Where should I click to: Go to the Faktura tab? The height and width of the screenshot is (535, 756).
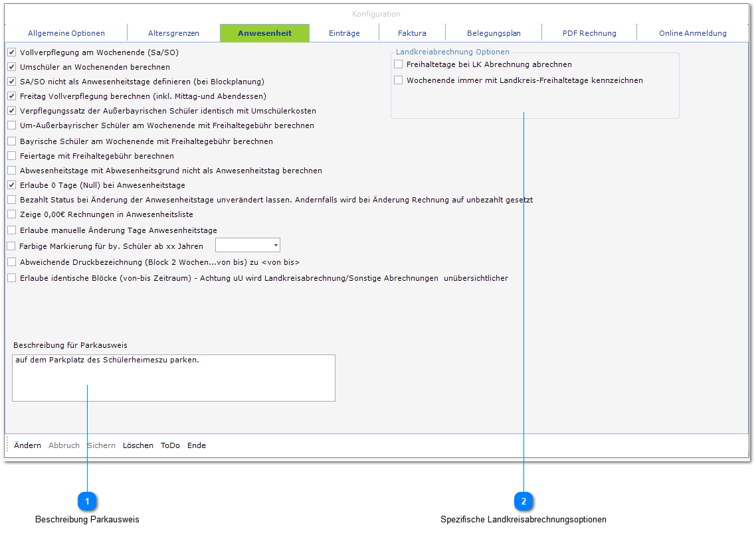coord(412,33)
